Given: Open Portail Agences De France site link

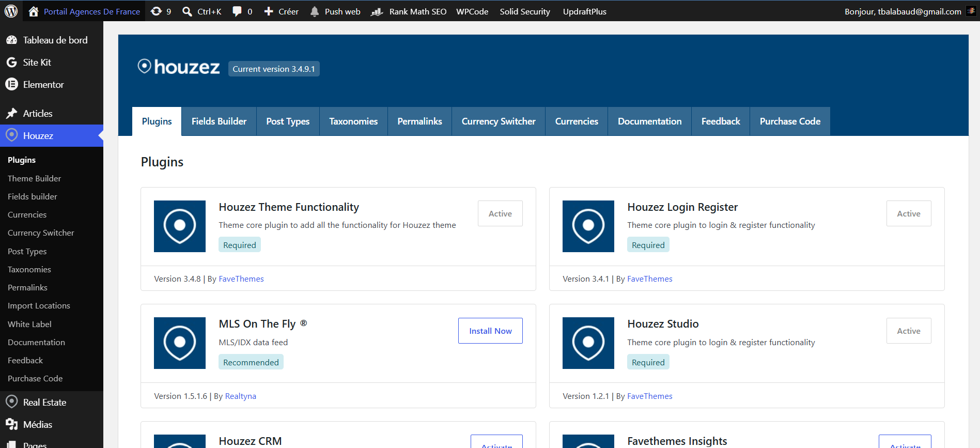Looking at the screenshot, I should coord(92,11).
